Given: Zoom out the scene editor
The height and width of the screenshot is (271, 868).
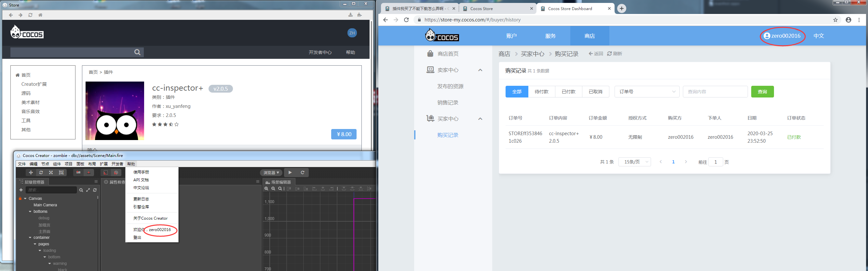Looking at the screenshot, I should (273, 188).
